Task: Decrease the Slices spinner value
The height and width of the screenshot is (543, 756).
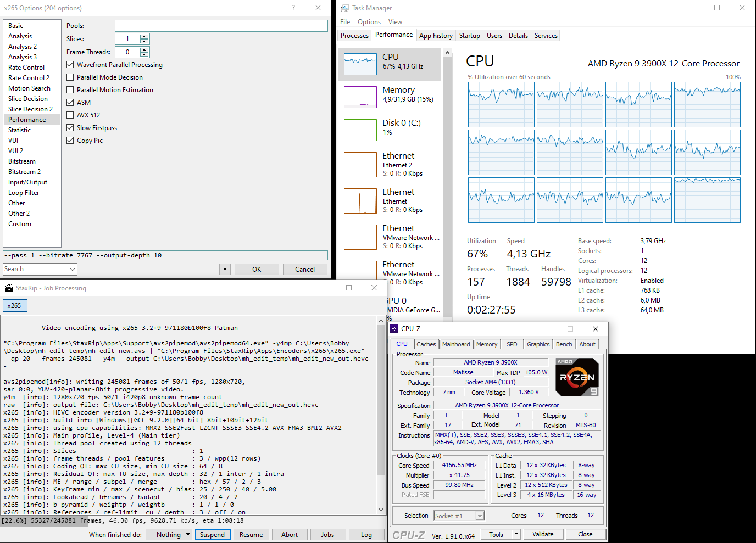Action: [144, 41]
